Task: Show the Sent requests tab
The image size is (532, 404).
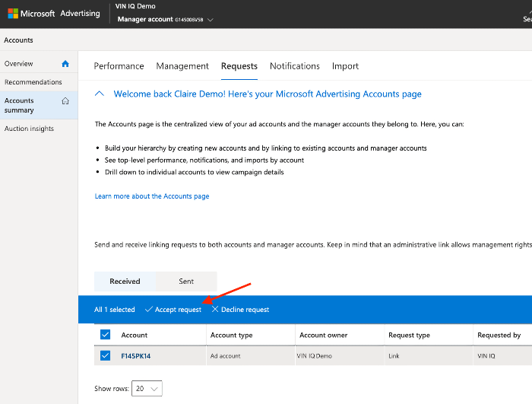Action: click(186, 282)
